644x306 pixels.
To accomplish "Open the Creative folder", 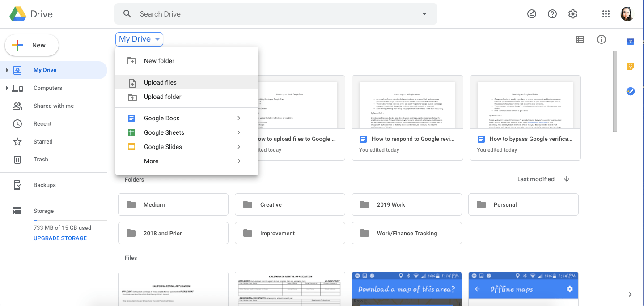I will point(290,204).
